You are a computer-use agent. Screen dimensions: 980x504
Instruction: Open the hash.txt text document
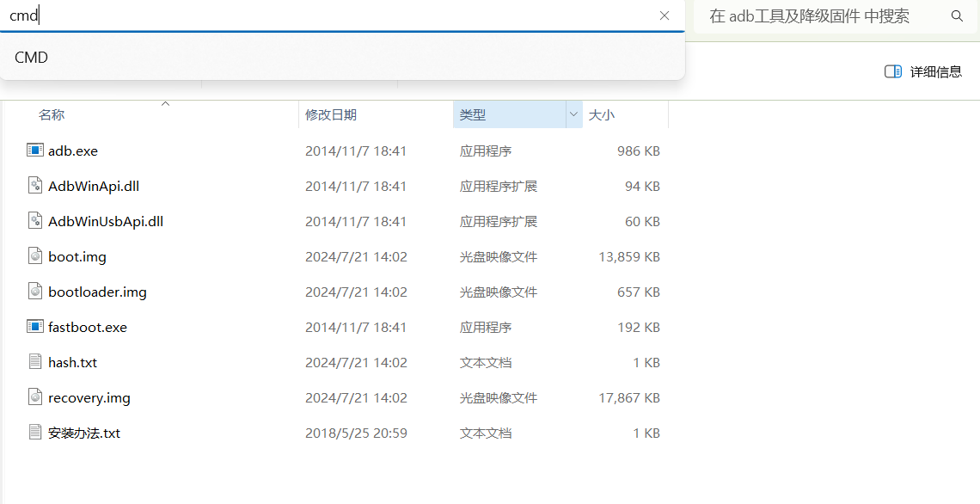73,361
